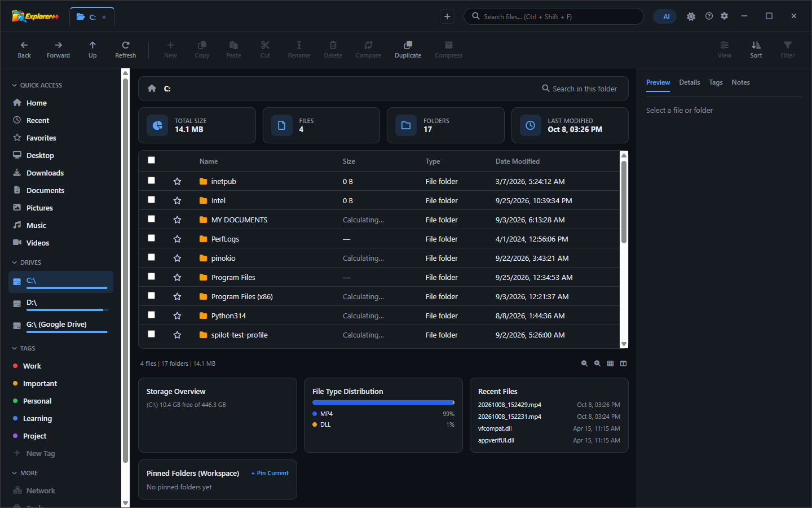
Task: Star the inetpub folder as favorite
Action: tap(177, 181)
